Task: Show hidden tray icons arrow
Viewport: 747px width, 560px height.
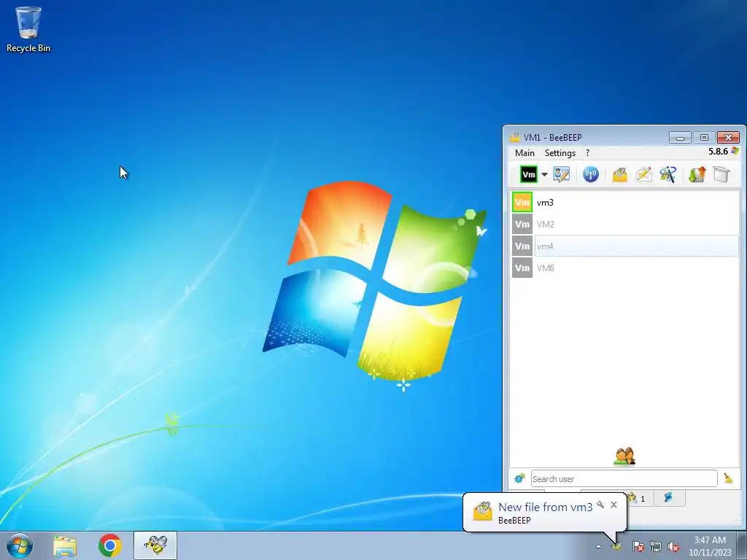Action: (x=598, y=546)
